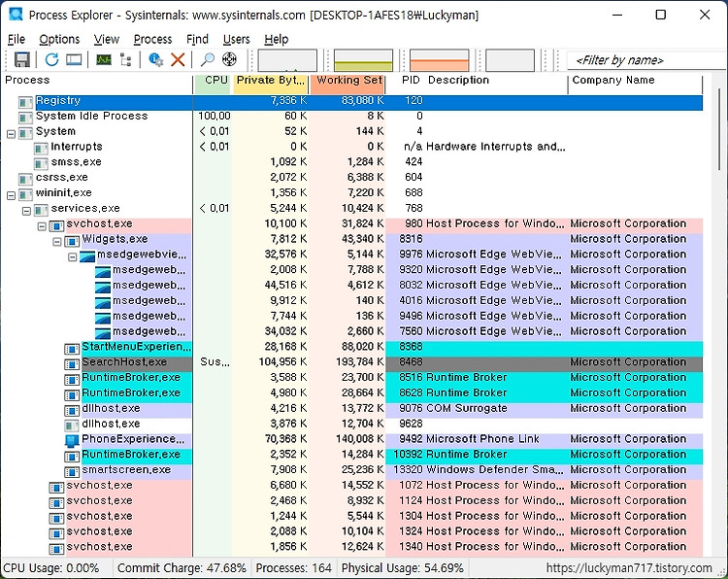
Task: Click the 193,784 K working set value
Action: (x=360, y=362)
